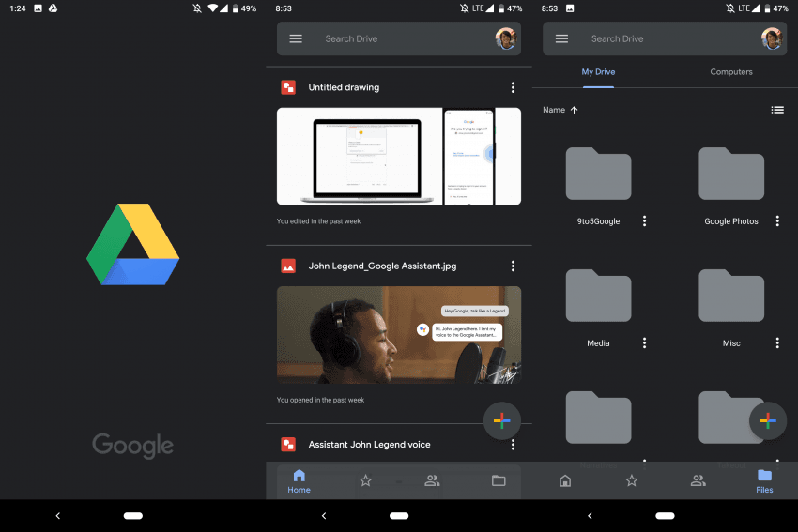Open more options for 9to5Google folder
The width and height of the screenshot is (798, 532).
[x=644, y=220]
